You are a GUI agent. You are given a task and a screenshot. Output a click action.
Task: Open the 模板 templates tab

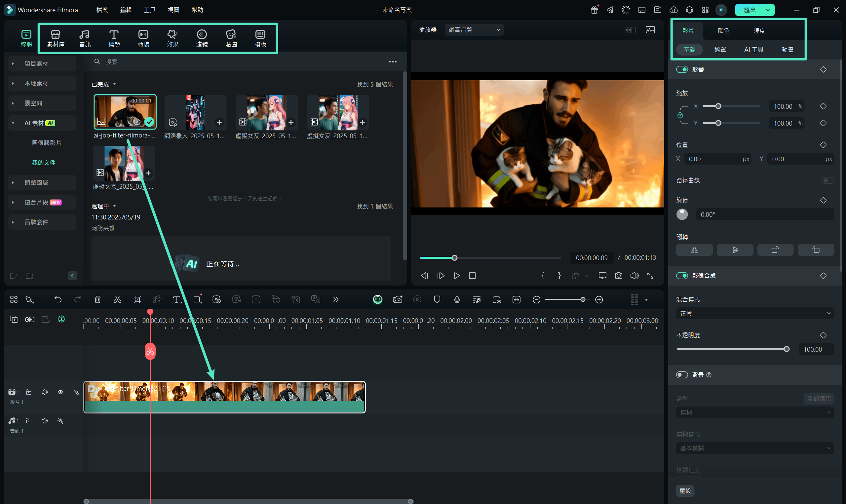[x=260, y=38]
